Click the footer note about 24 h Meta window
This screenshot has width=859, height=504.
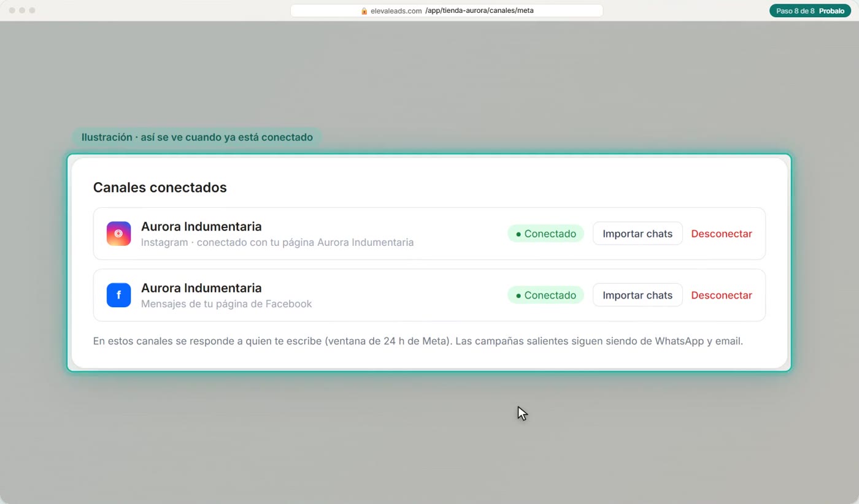418,341
